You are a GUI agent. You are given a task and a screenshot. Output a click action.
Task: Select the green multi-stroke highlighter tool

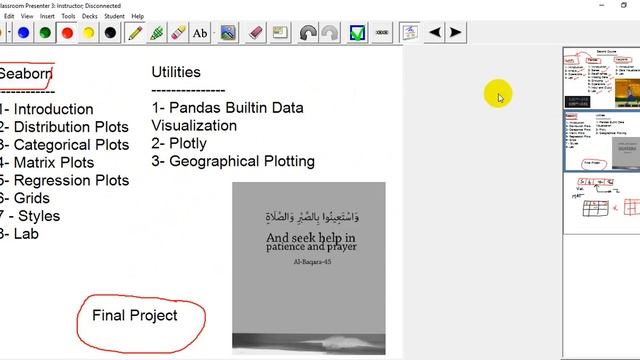coord(157,33)
